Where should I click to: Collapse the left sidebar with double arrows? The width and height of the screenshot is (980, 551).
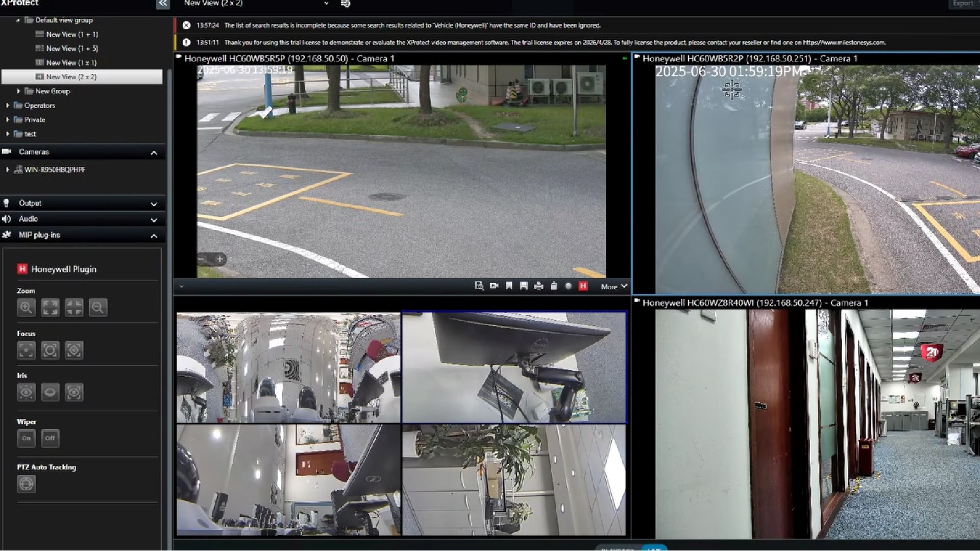tap(163, 4)
